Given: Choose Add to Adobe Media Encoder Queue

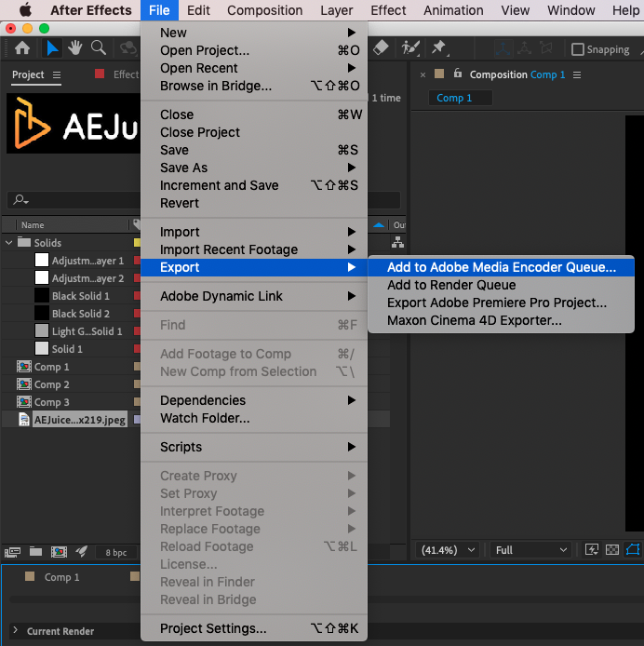Looking at the screenshot, I should (501, 267).
